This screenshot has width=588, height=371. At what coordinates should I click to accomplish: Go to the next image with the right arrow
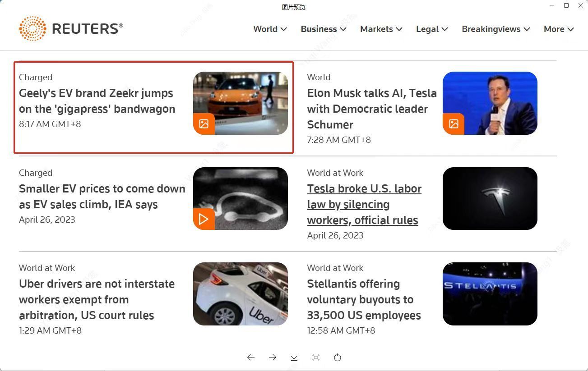coord(273,357)
